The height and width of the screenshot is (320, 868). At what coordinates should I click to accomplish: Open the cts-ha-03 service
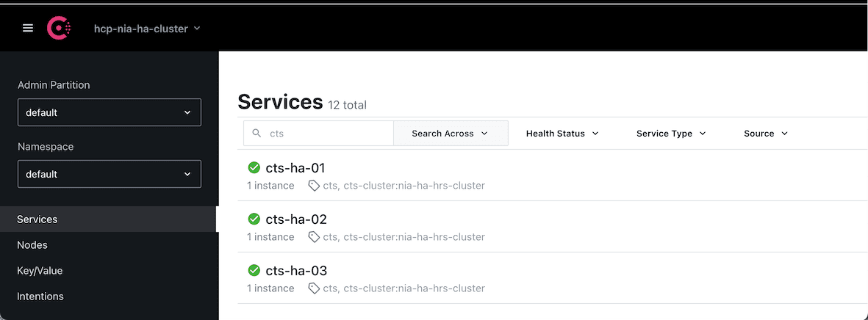(x=296, y=271)
